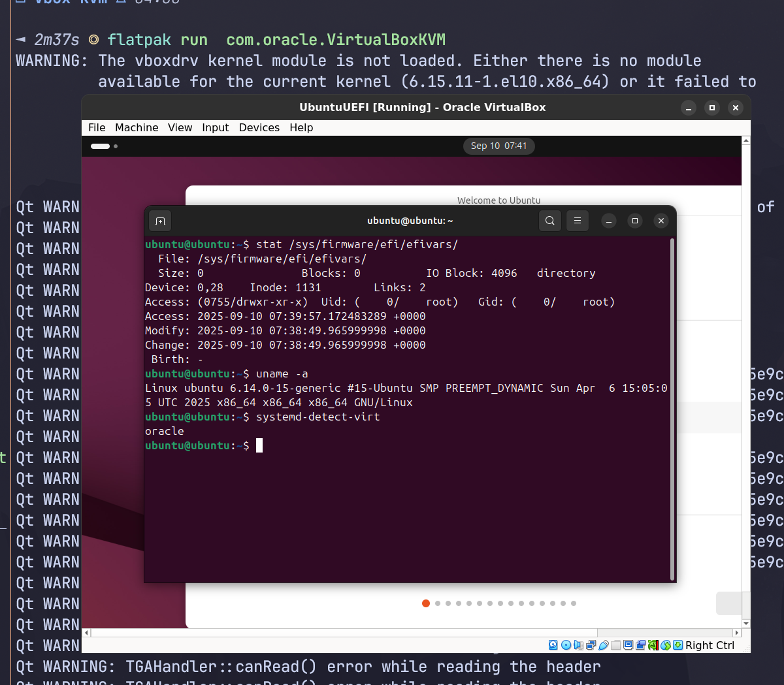Image resolution: width=784 pixels, height=685 pixels.
Task: Open the File menu in VirtualBox
Action: click(x=97, y=127)
